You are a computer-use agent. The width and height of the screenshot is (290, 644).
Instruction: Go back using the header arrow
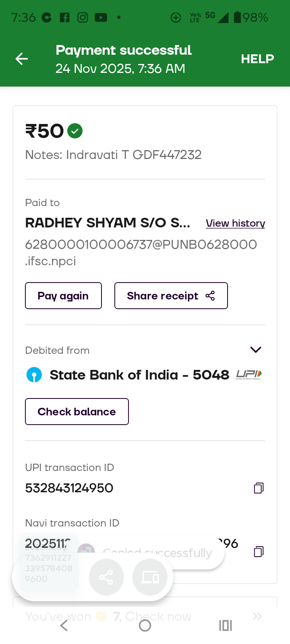pyautogui.click(x=22, y=59)
